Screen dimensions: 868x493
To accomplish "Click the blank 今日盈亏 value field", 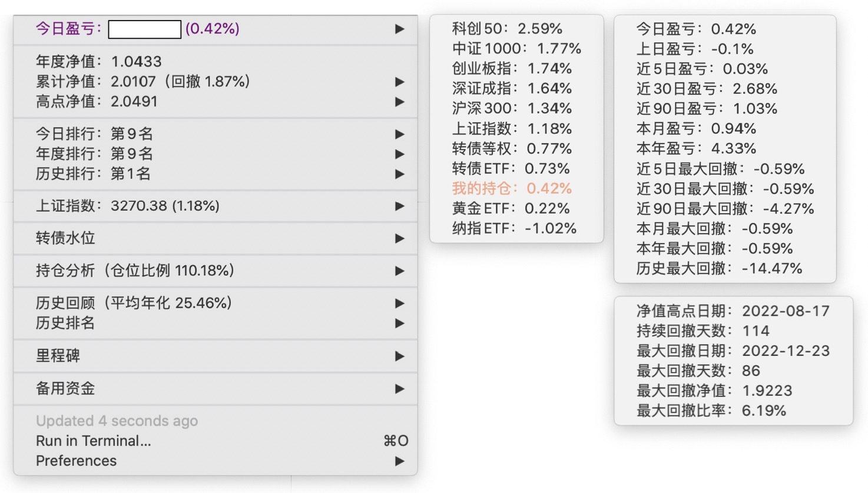I will click(x=145, y=29).
